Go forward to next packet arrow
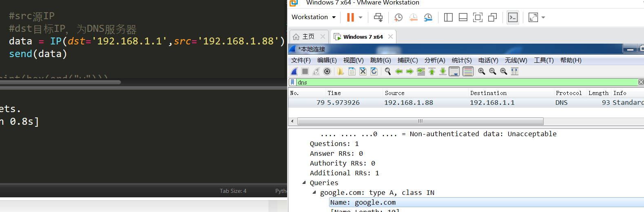644x212 pixels. coord(410,71)
